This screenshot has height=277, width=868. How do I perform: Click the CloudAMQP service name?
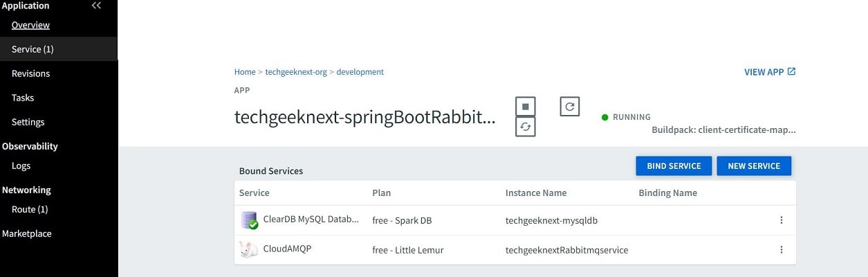coord(287,248)
